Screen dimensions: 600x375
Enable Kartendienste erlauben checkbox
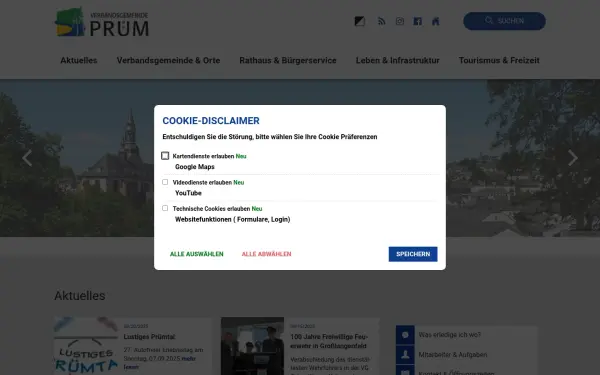165,156
